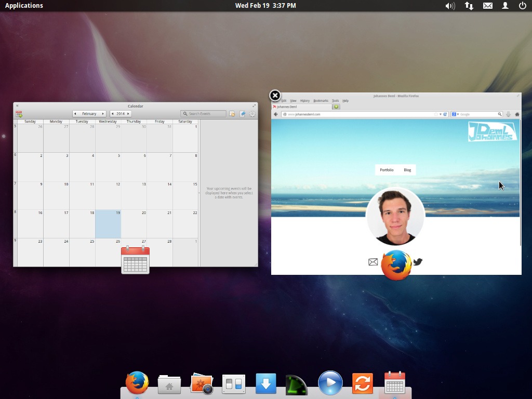Toggle the bookmark star in the address bar

point(435,114)
